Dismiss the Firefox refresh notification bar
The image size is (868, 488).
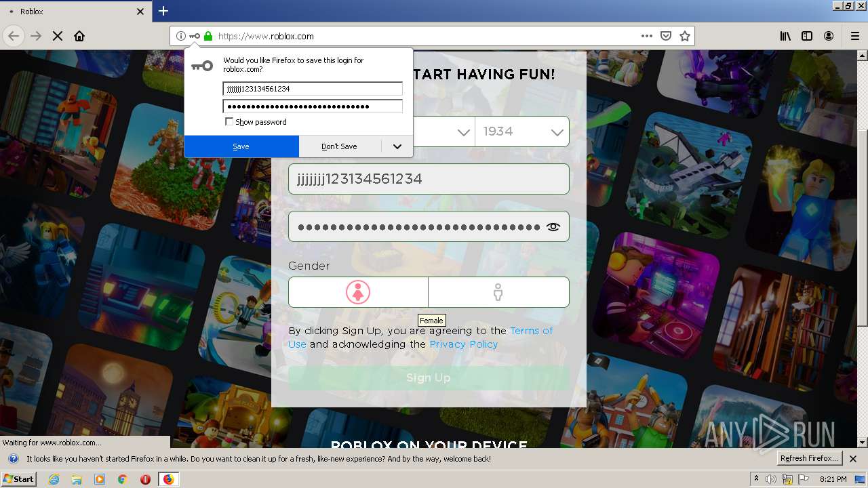point(853,459)
